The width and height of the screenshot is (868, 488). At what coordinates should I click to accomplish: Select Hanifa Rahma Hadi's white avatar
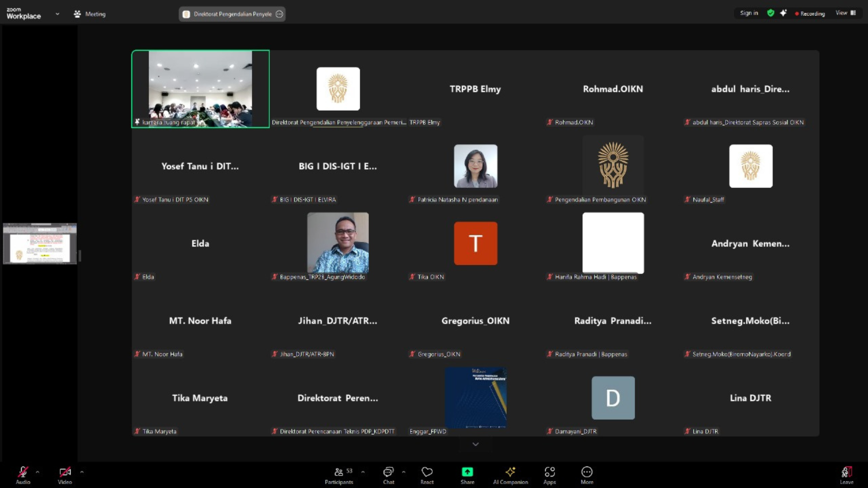[613, 243]
